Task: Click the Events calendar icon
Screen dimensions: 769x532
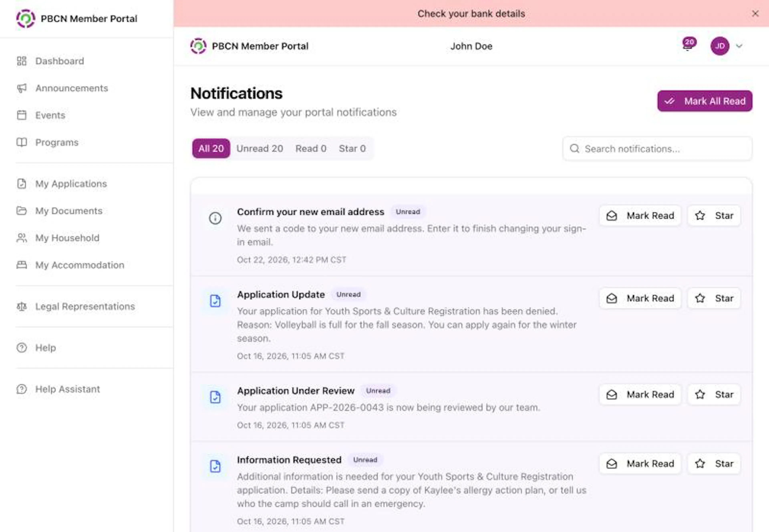Action: pyautogui.click(x=22, y=115)
